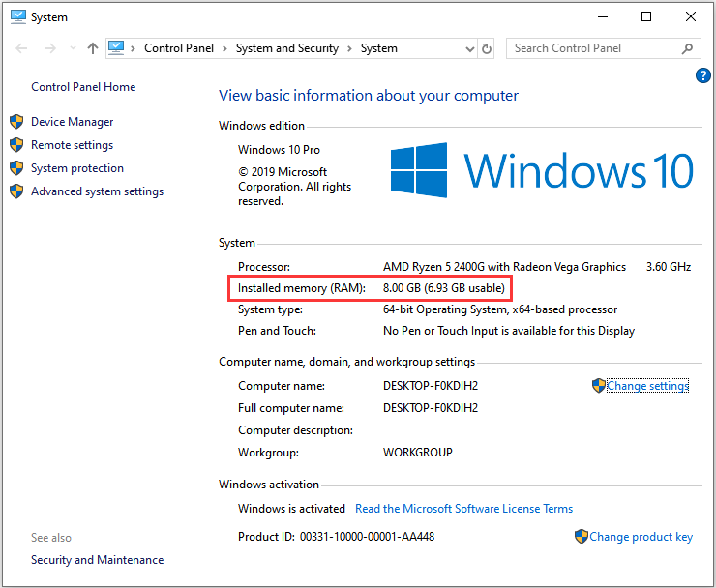This screenshot has height=588, width=716.
Task: Click the back navigation arrow
Action: pos(21,48)
